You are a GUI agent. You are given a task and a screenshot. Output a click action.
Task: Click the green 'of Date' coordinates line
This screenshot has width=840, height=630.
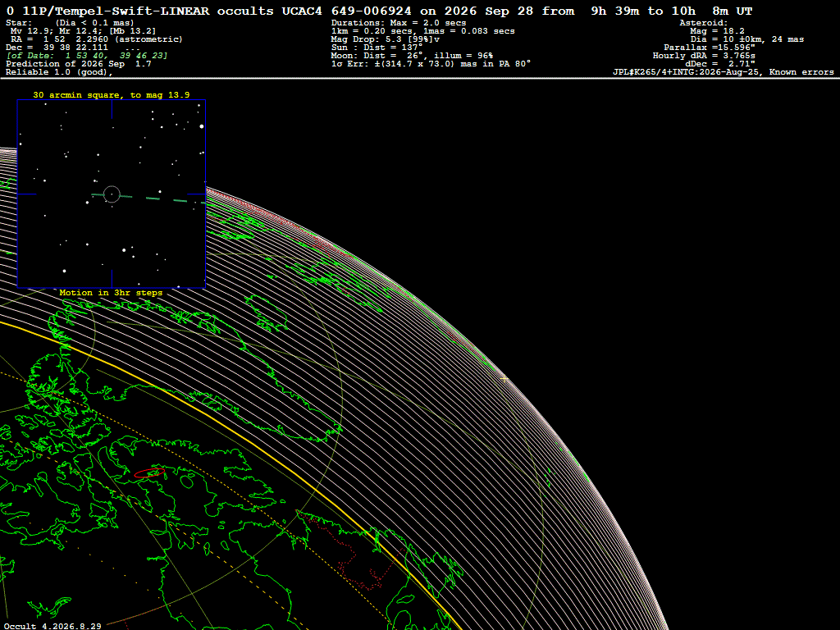tap(87, 56)
